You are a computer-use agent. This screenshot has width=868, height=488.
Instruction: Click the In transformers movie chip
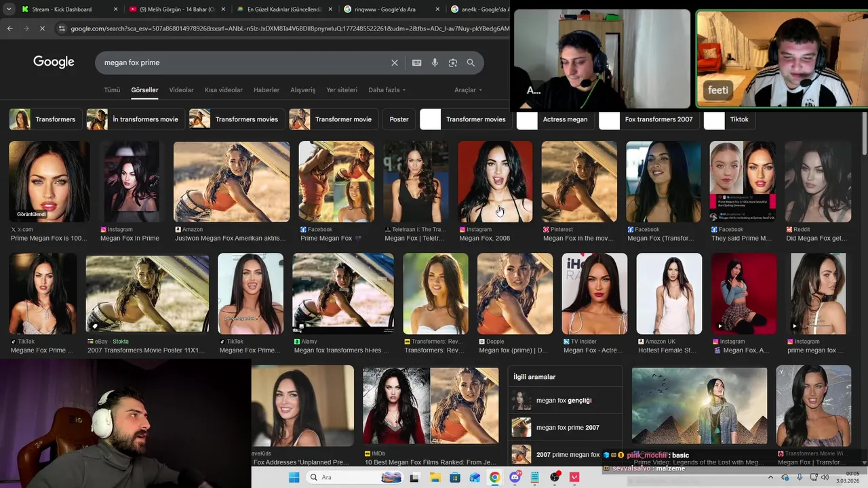tap(136, 119)
